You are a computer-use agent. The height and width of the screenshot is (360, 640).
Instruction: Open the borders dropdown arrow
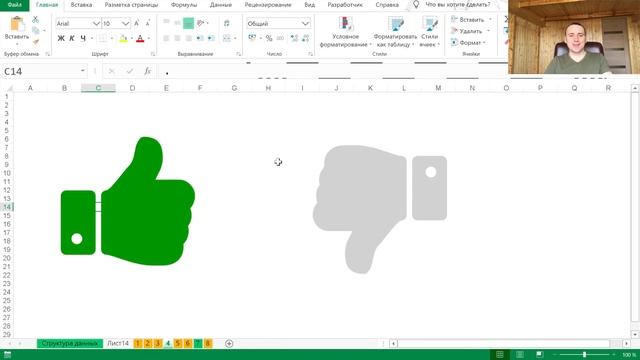click(112, 38)
